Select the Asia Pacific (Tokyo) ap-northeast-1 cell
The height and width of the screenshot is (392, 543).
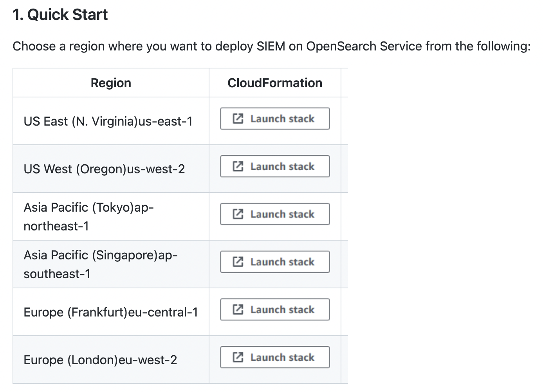coord(111,216)
